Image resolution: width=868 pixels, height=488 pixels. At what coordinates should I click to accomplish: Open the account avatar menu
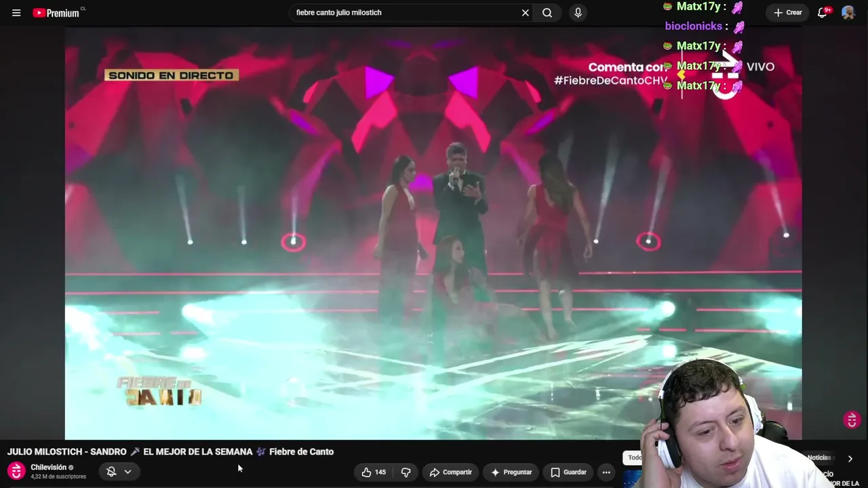(x=848, y=12)
